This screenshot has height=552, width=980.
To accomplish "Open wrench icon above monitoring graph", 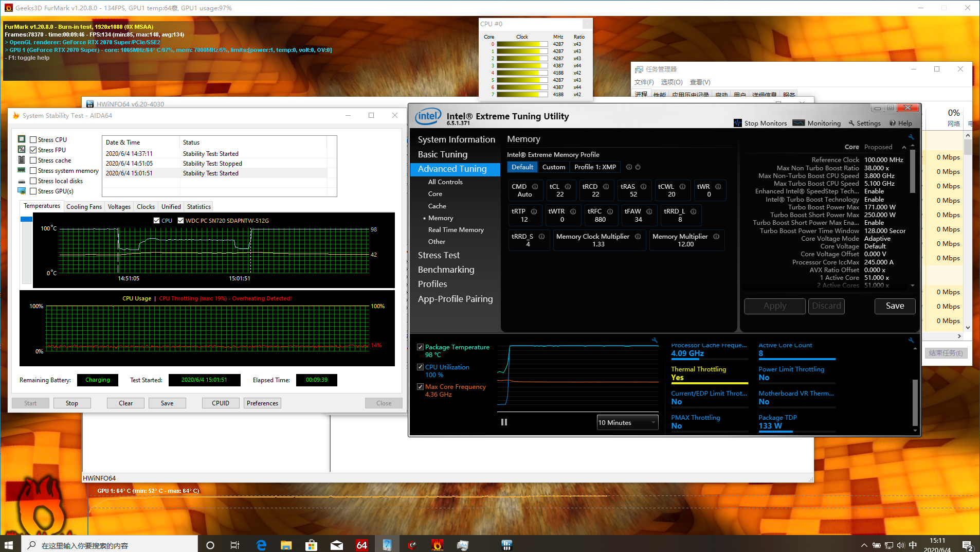I will click(x=655, y=340).
